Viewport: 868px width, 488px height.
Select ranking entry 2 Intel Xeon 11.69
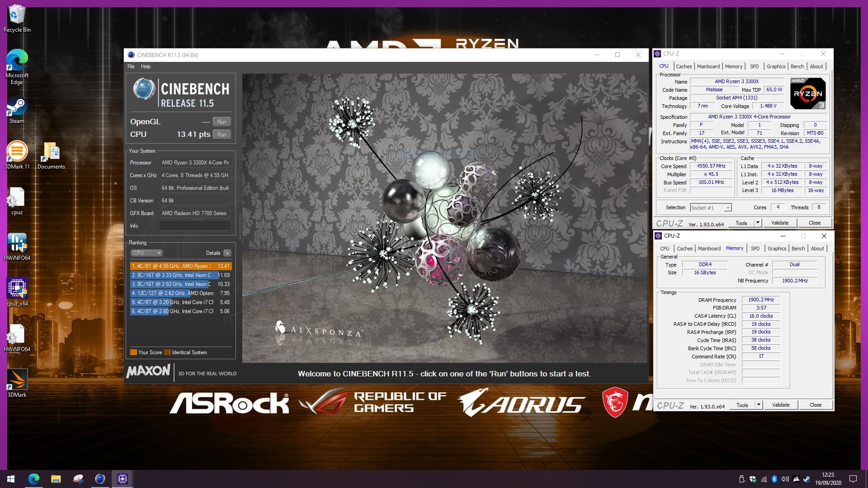[181, 275]
